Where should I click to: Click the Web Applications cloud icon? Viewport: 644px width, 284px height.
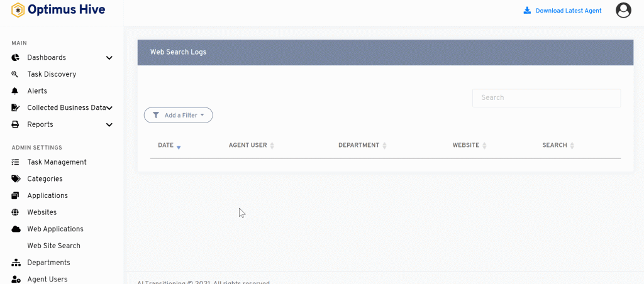(16, 229)
